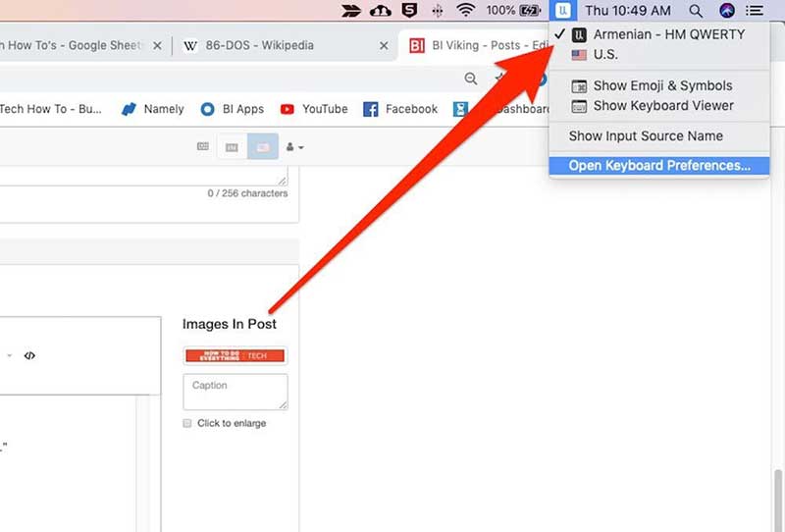Expand the user account dropdown

[x=293, y=147]
